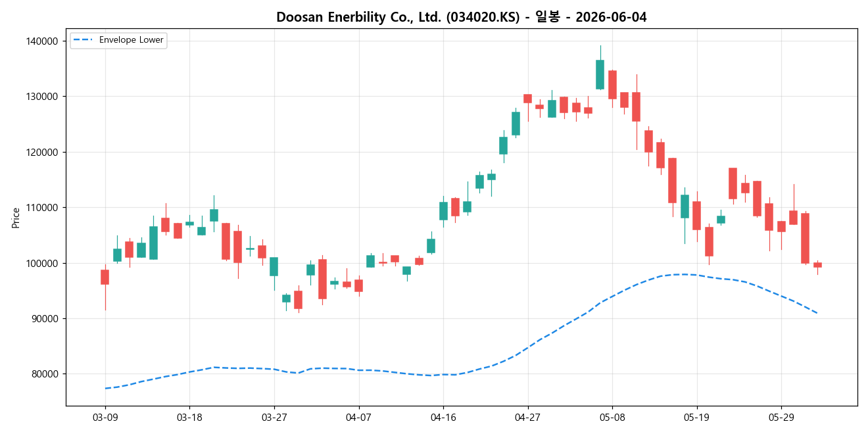The width and height of the screenshot is (868, 434).
Task: Click the last small red candle on the chart
Action: point(817,265)
